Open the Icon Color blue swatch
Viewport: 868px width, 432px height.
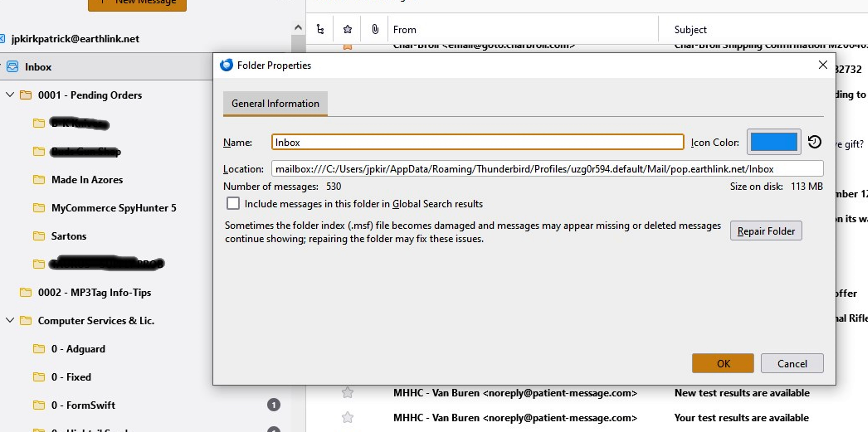(x=774, y=142)
